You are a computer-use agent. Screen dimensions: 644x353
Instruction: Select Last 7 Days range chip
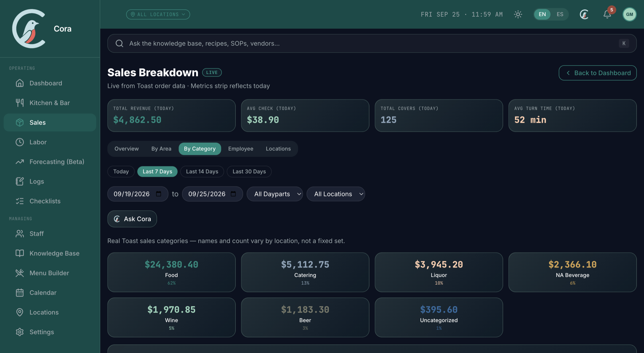157,172
